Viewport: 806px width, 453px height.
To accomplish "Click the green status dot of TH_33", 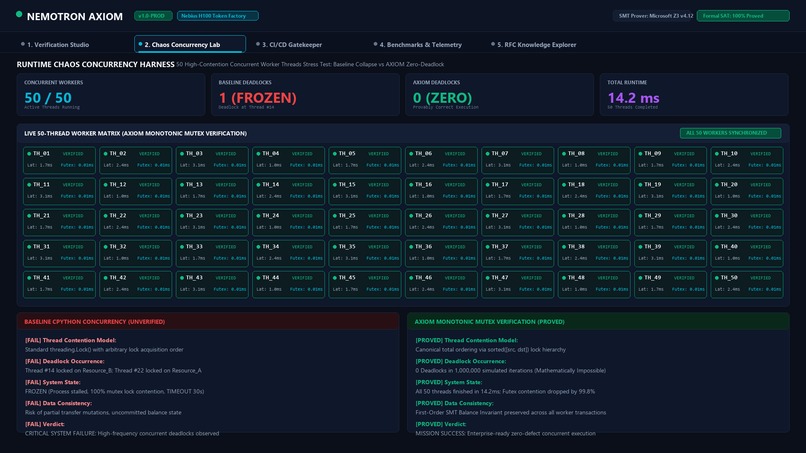I will tap(182, 247).
